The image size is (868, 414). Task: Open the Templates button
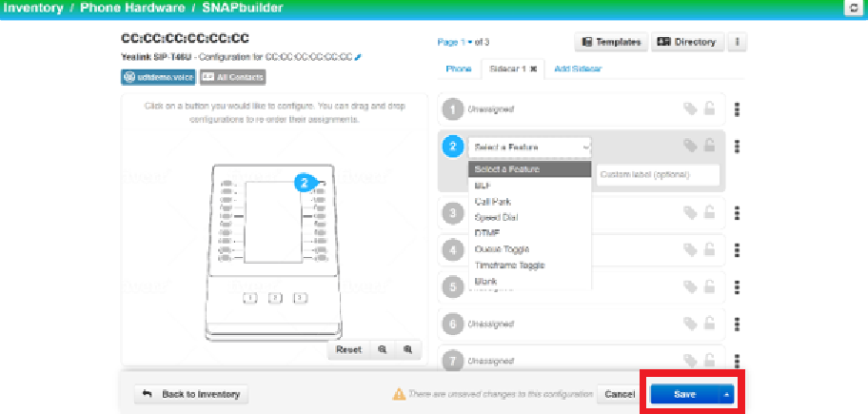pos(611,42)
